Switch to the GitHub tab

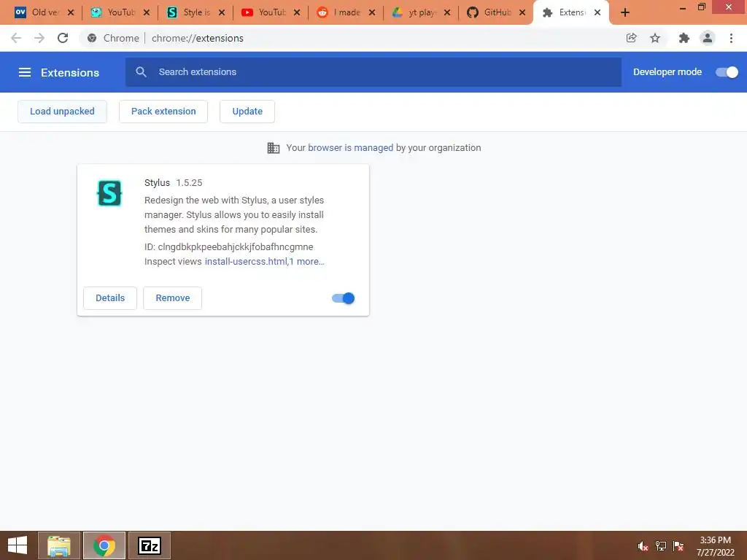(496, 13)
